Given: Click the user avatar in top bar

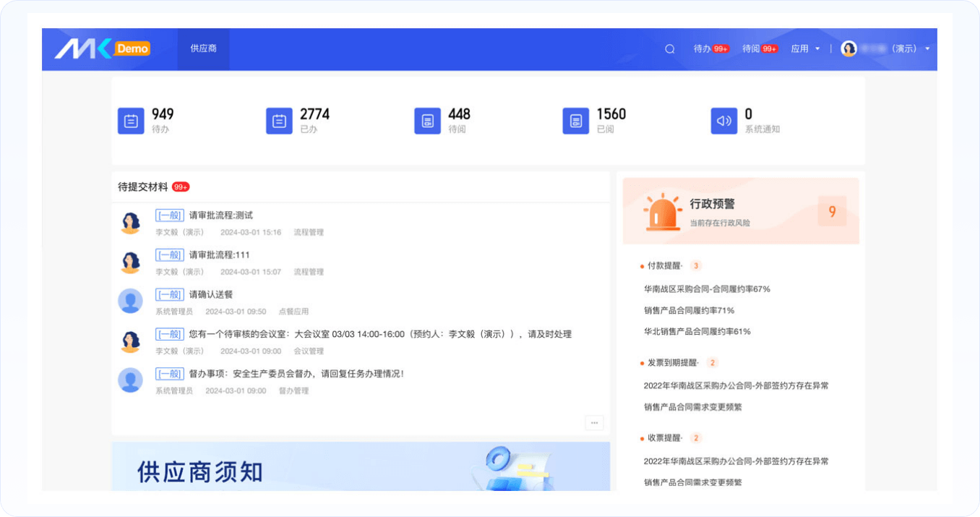Looking at the screenshot, I should tap(848, 48).
